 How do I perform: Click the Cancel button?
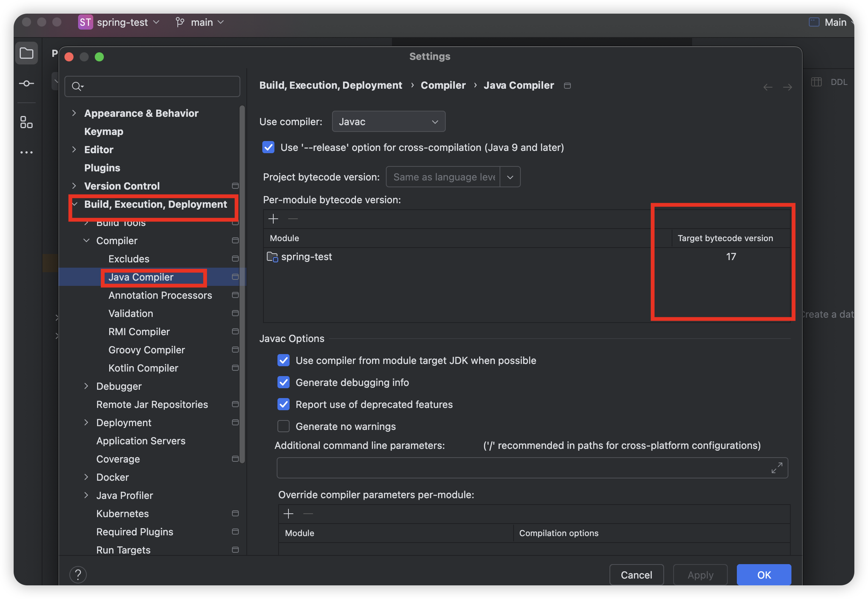click(636, 575)
